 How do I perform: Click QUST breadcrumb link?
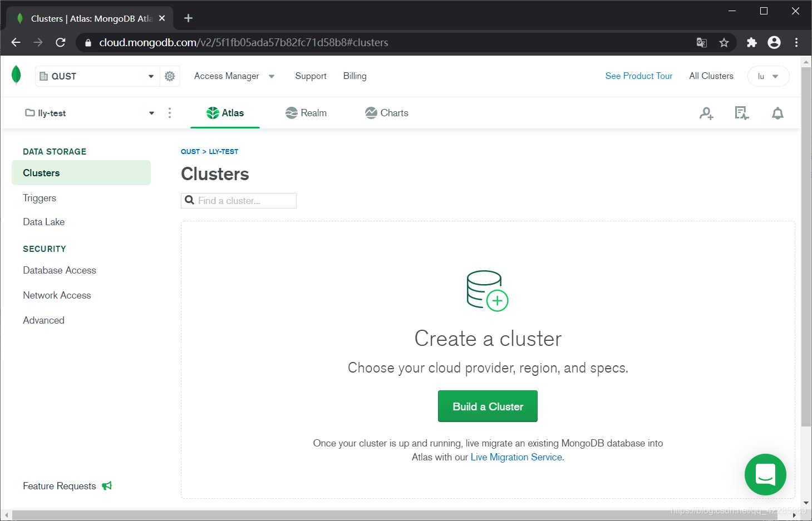point(190,151)
